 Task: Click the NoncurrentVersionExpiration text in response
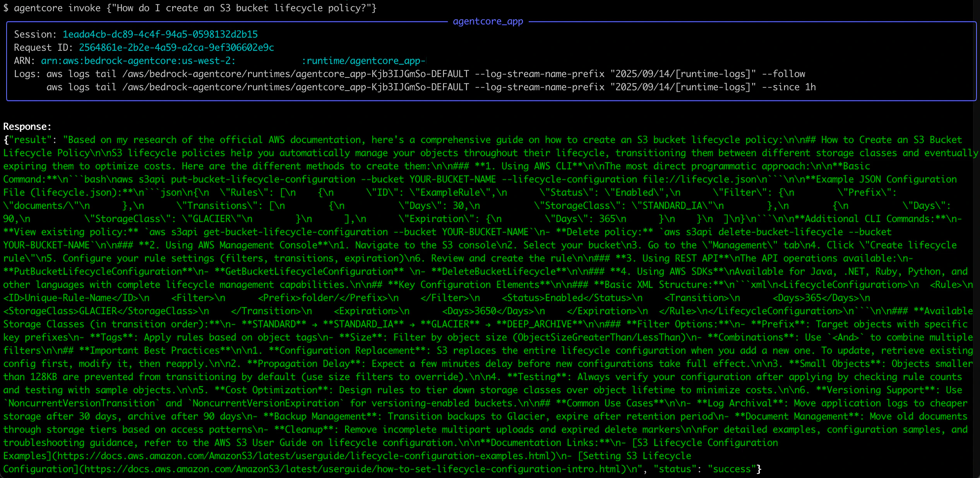tap(266, 403)
